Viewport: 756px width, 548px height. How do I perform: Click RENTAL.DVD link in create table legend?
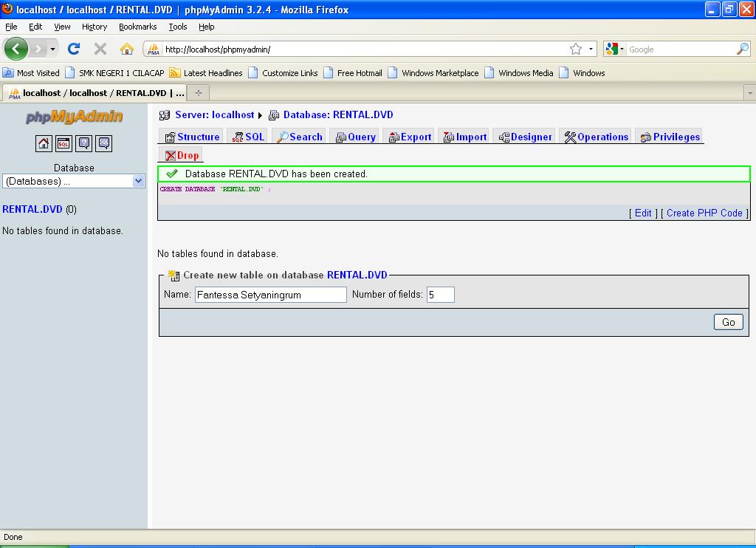pos(357,275)
